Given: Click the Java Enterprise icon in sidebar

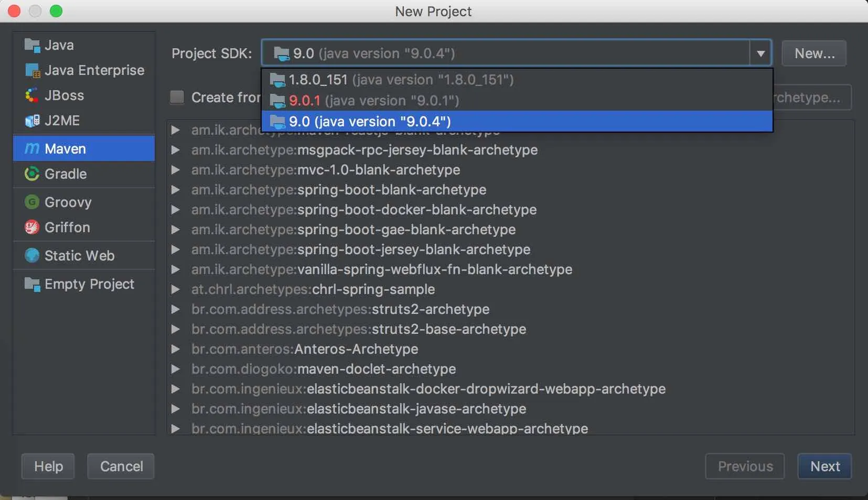Looking at the screenshot, I should coord(32,71).
